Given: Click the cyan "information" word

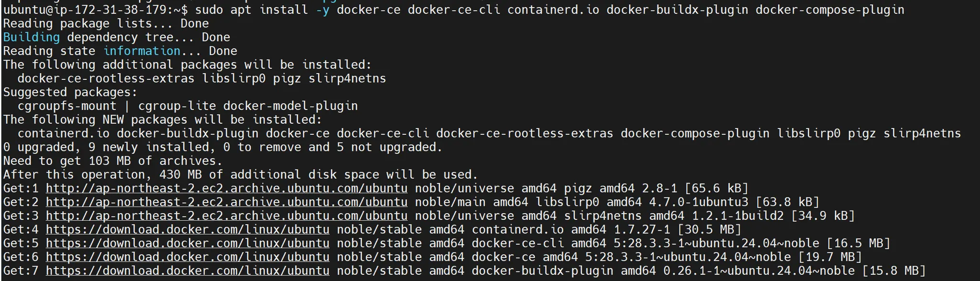Looking at the screenshot, I should coord(142,51).
